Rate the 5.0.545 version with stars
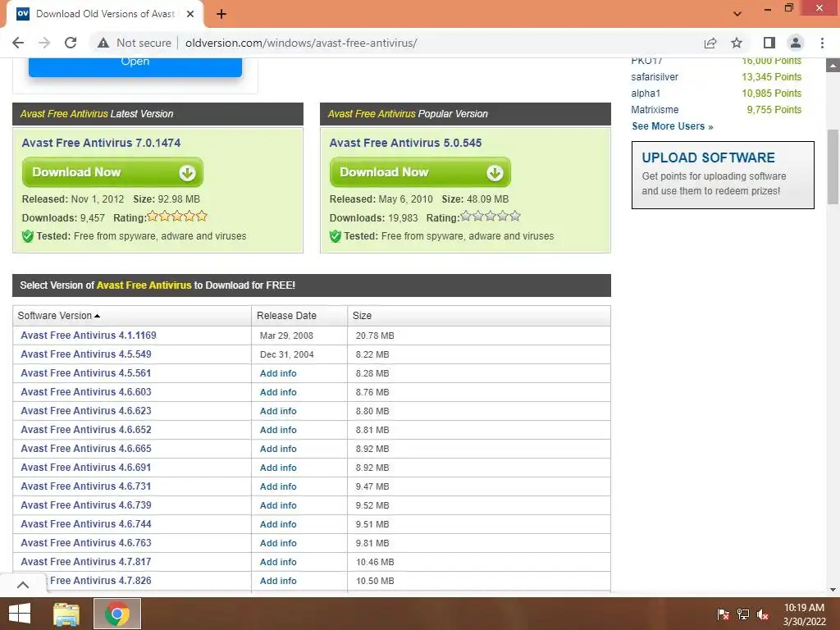The height and width of the screenshot is (630, 840). pos(491,217)
